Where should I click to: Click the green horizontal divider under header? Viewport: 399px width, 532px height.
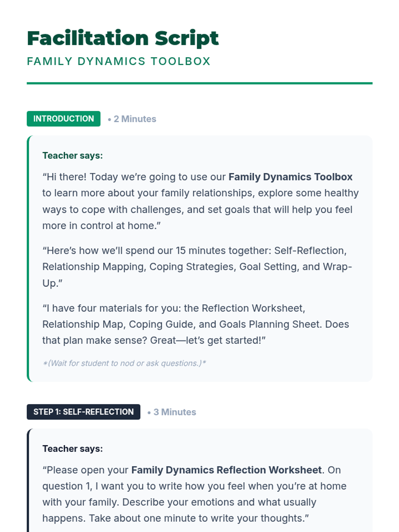[x=199, y=83]
